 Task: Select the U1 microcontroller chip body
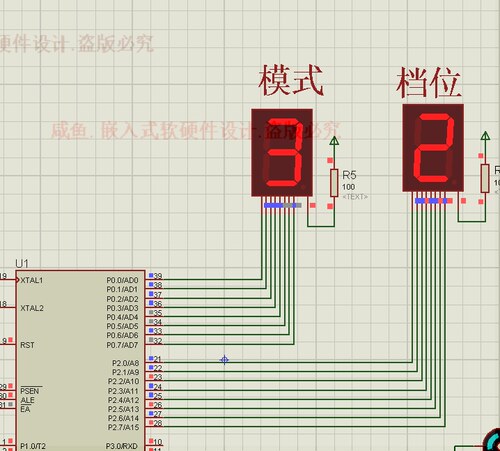(x=80, y=360)
